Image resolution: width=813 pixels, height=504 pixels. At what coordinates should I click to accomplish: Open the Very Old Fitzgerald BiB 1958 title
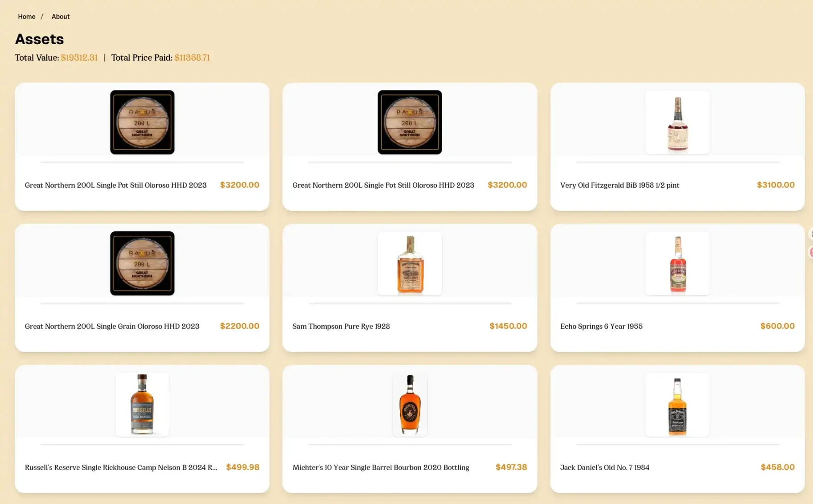pos(620,185)
